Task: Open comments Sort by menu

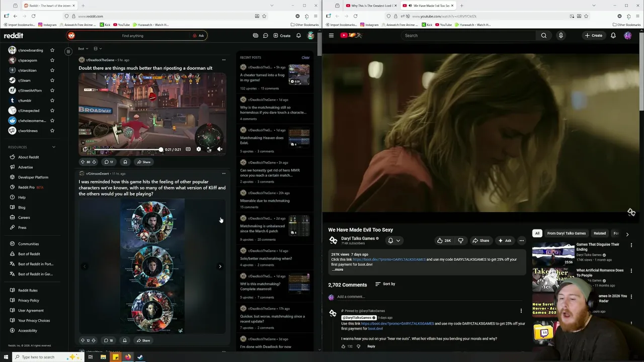Action: pyautogui.click(x=385, y=284)
